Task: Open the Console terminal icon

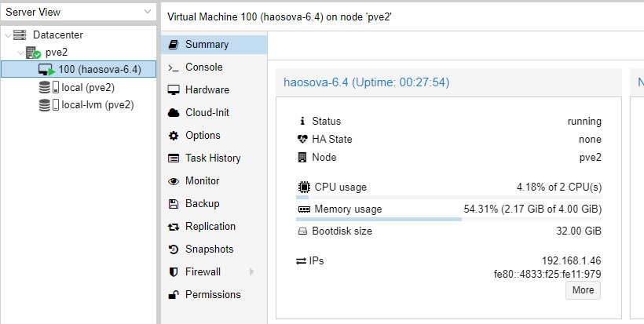Action: pos(174,67)
